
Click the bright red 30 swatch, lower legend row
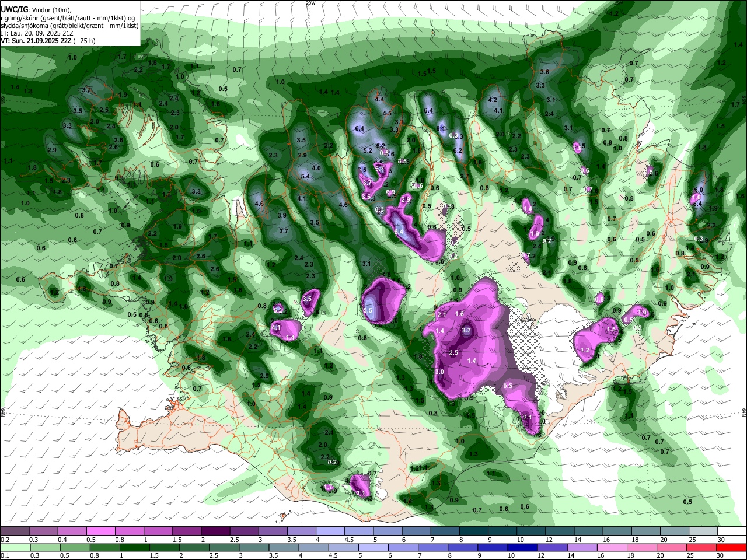pyautogui.click(x=732, y=548)
